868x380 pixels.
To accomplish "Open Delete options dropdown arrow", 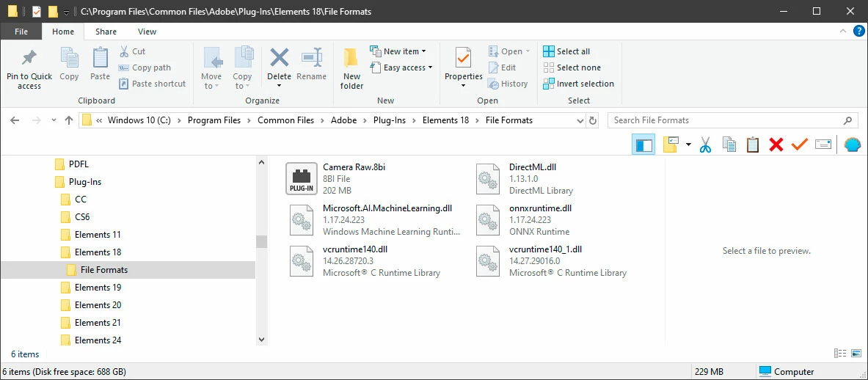I will (279, 86).
